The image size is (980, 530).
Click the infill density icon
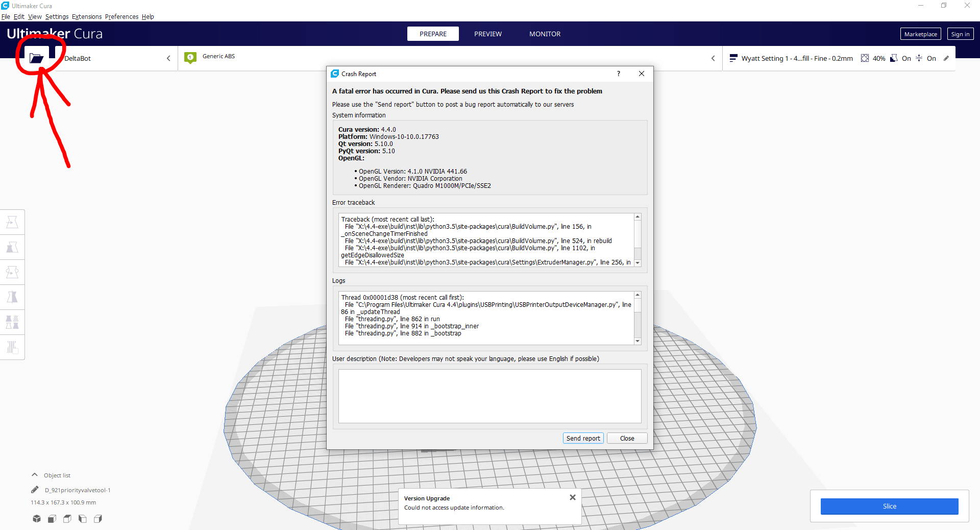tap(865, 58)
